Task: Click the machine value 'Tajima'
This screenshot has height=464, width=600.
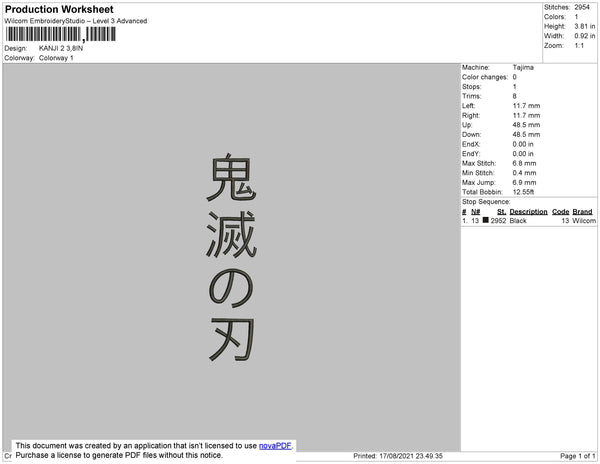Action: [x=523, y=67]
